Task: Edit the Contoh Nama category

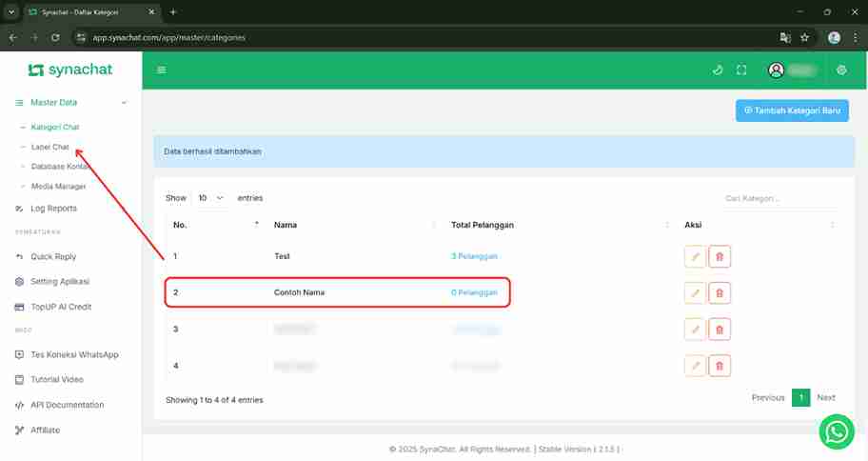Action: pyautogui.click(x=696, y=293)
